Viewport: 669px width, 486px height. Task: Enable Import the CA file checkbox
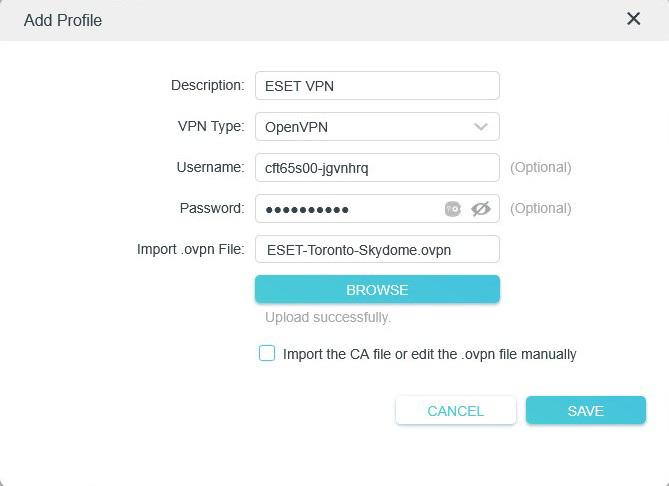click(x=267, y=353)
